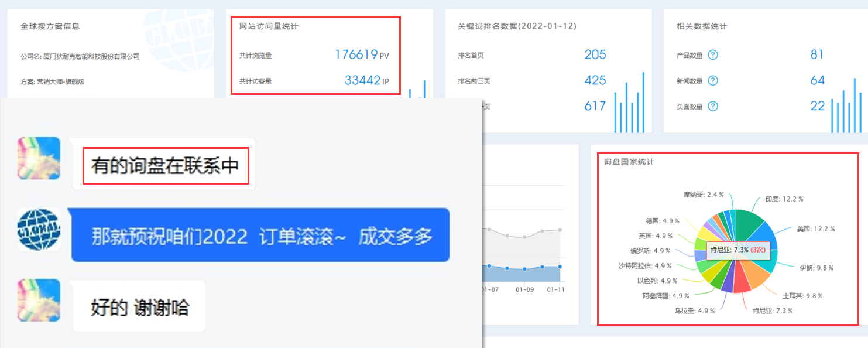Click the avatar next to 有的询盘在联系中
868x348 pixels.
pyautogui.click(x=39, y=158)
